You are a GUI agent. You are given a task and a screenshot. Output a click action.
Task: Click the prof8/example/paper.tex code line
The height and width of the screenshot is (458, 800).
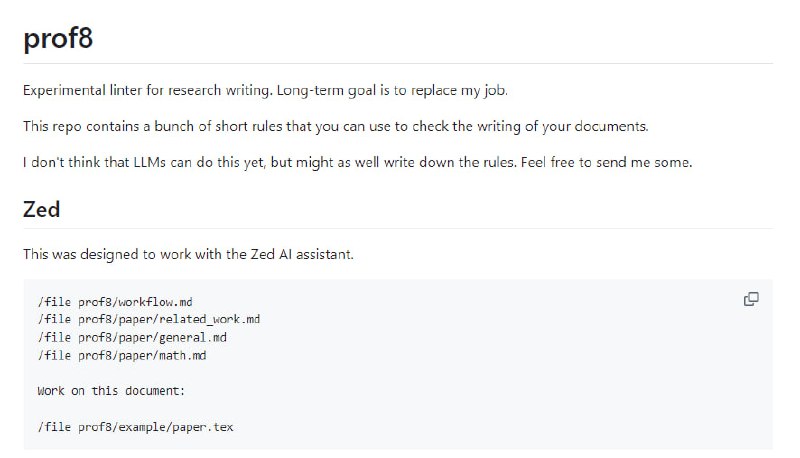click(x=135, y=427)
